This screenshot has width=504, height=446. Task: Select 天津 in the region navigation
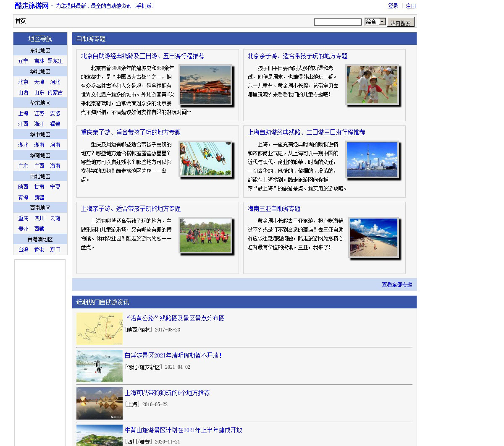pyautogui.click(x=39, y=82)
